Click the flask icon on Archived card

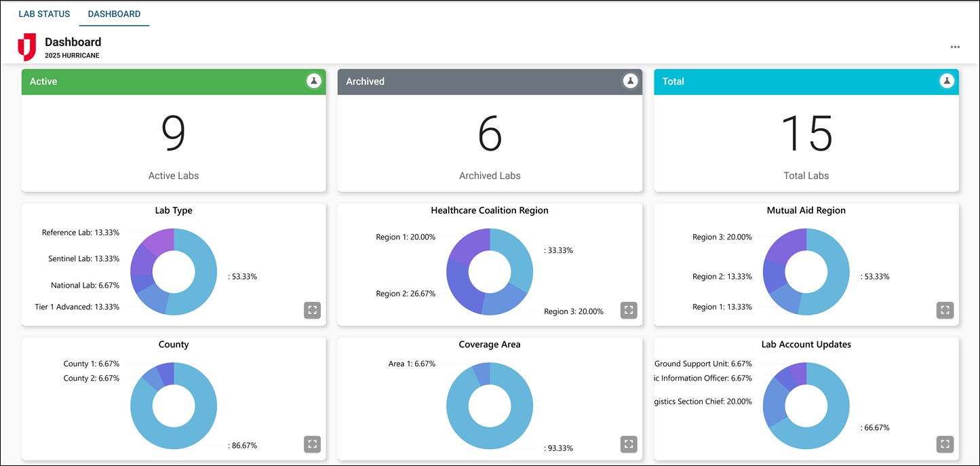(630, 81)
